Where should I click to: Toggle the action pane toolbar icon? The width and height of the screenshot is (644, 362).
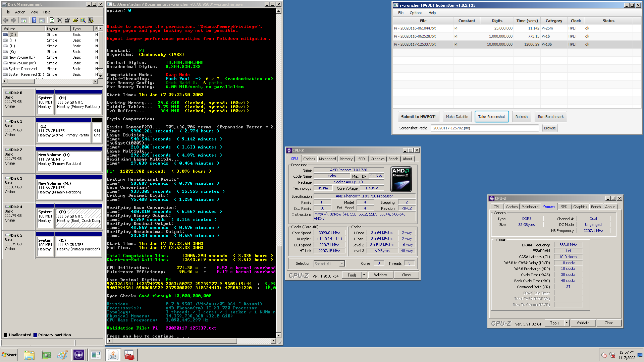click(42, 20)
